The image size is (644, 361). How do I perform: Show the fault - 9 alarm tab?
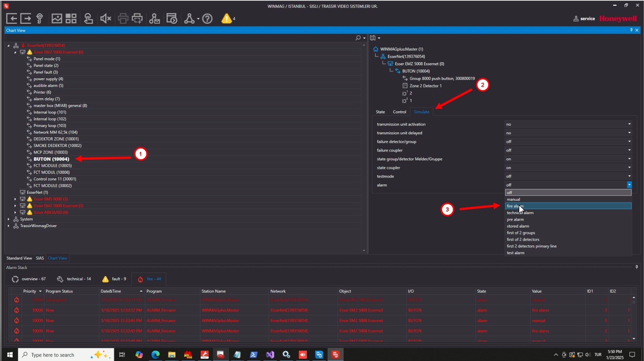[114, 279]
